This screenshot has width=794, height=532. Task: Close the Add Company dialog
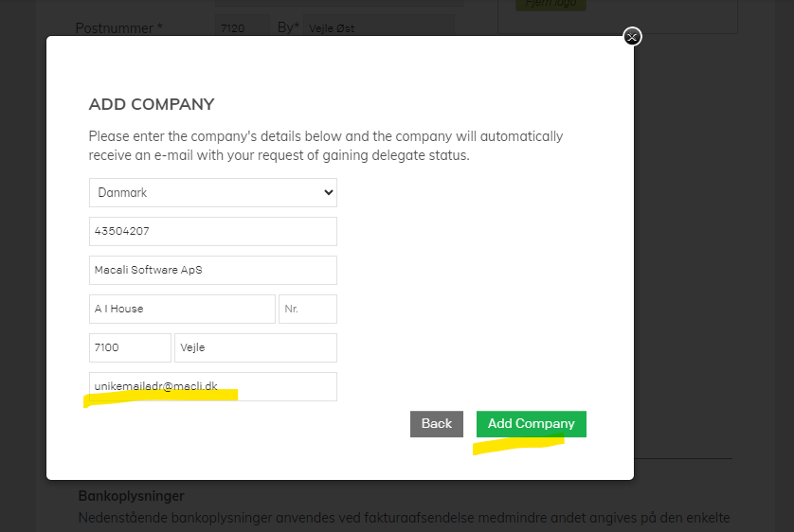[x=633, y=37]
